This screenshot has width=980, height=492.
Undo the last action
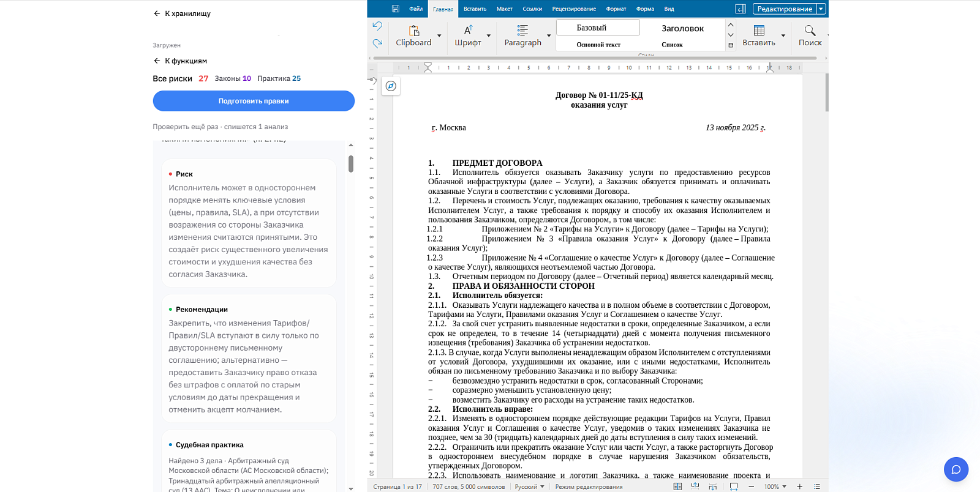point(377,26)
